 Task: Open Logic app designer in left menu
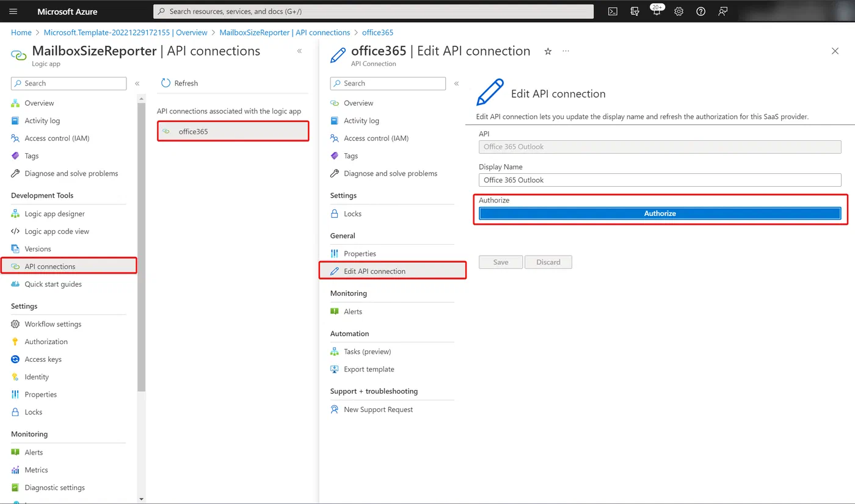click(x=55, y=214)
